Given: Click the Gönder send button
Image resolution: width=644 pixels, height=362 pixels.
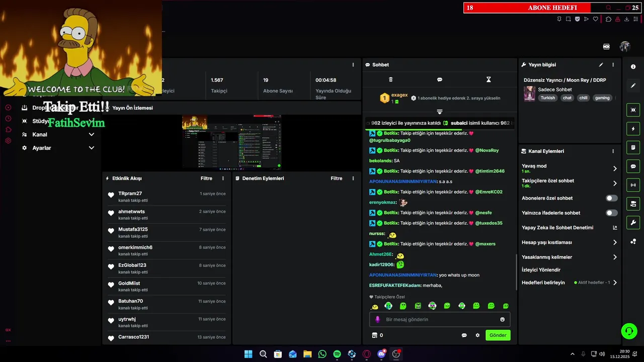Looking at the screenshot, I should tap(498, 335).
